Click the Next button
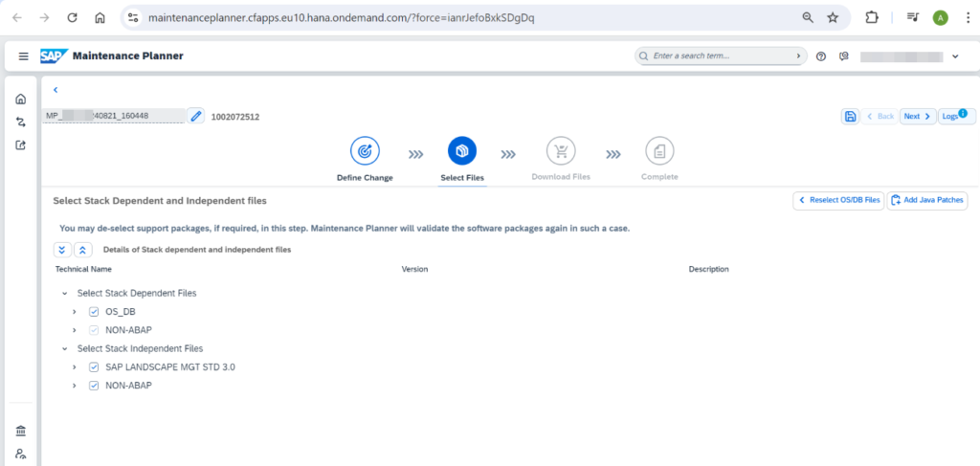The height and width of the screenshot is (466, 980). tap(918, 116)
